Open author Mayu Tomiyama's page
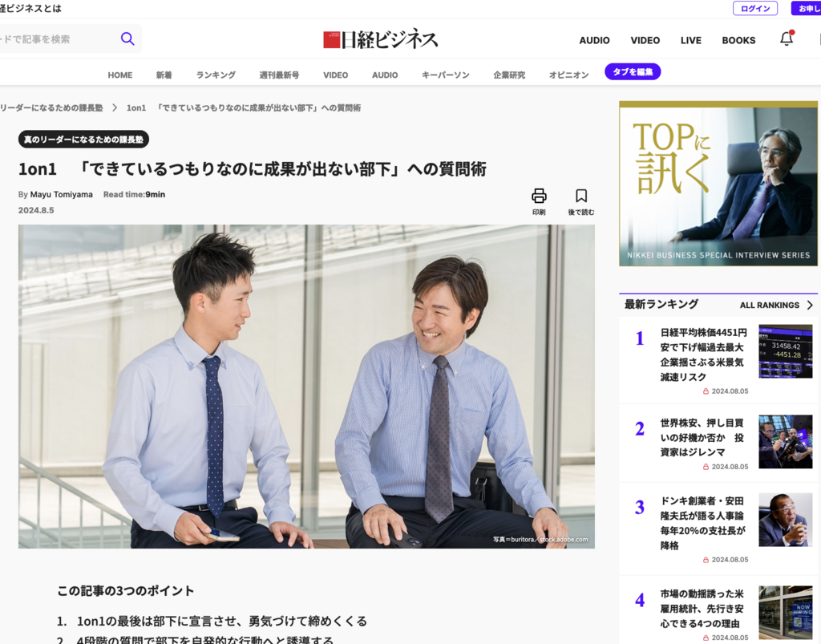Image resolution: width=821 pixels, height=644 pixels. [x=61, y=194]
